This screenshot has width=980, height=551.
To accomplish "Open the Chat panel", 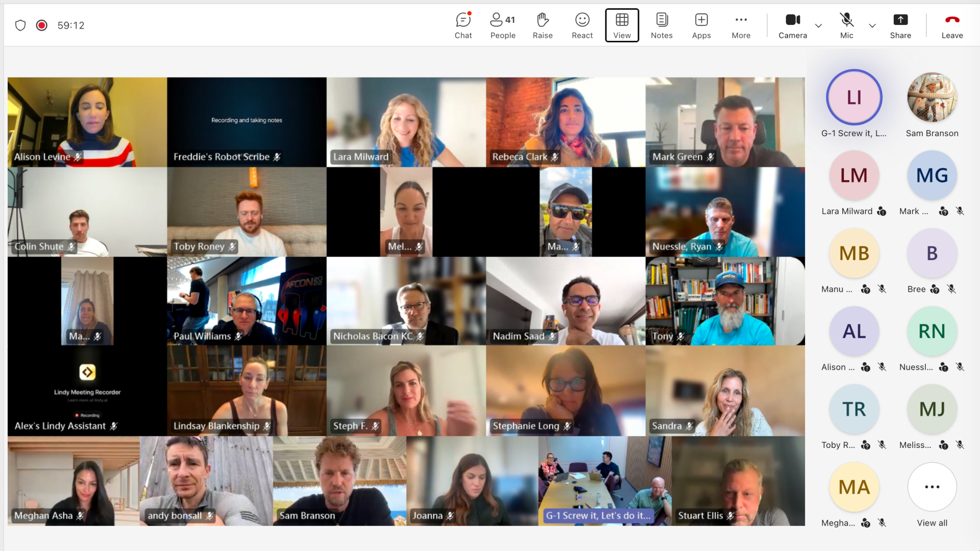I will point(463,26).
